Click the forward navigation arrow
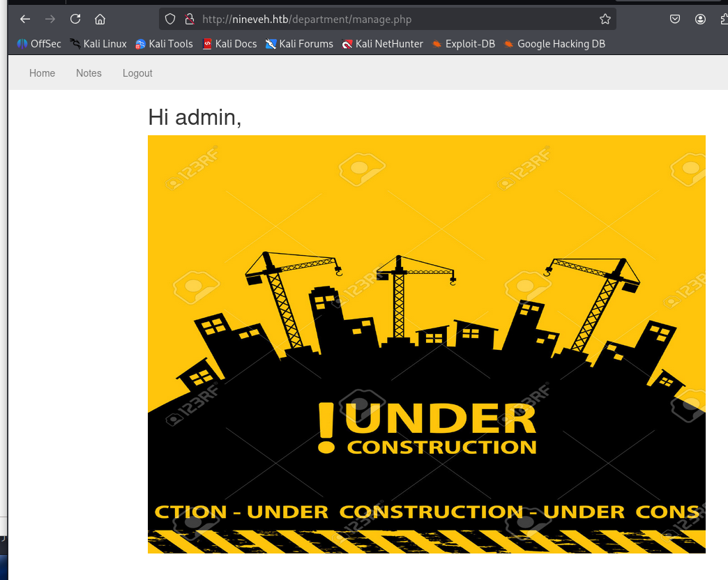This screenshot has height=580, width=728. pos(50,19)
